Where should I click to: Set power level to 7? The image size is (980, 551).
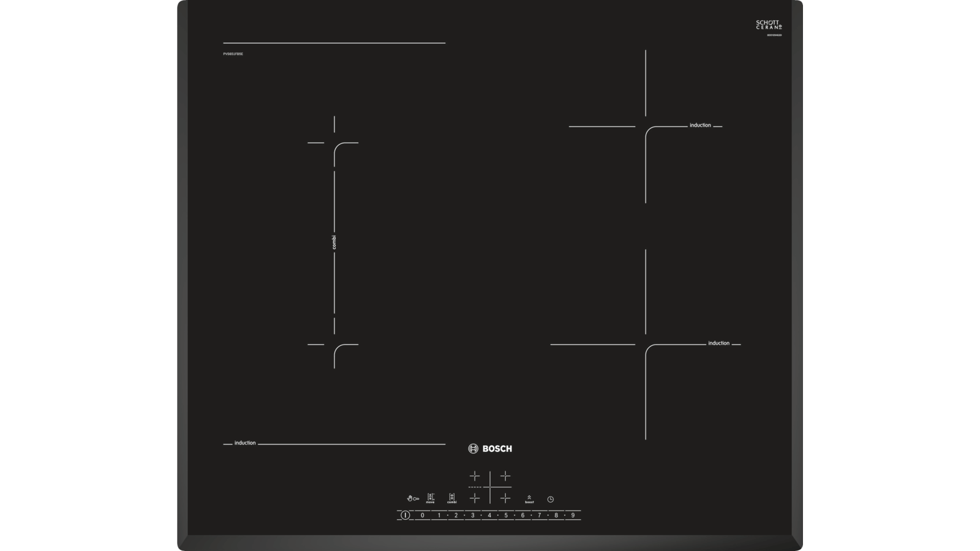click(x=539, y=515)
